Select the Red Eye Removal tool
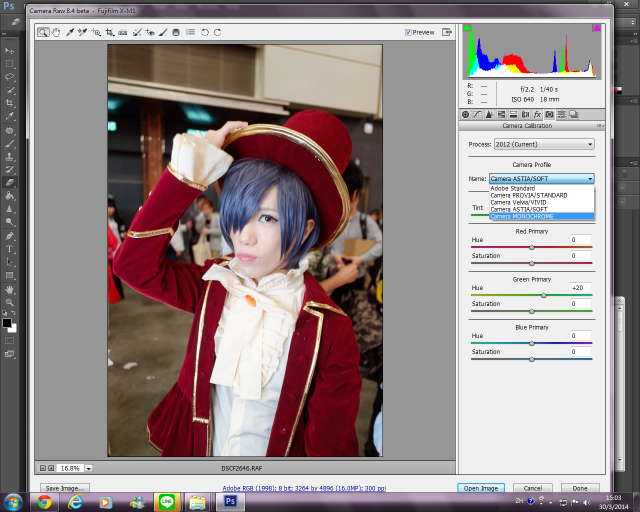 pos(150,32)
